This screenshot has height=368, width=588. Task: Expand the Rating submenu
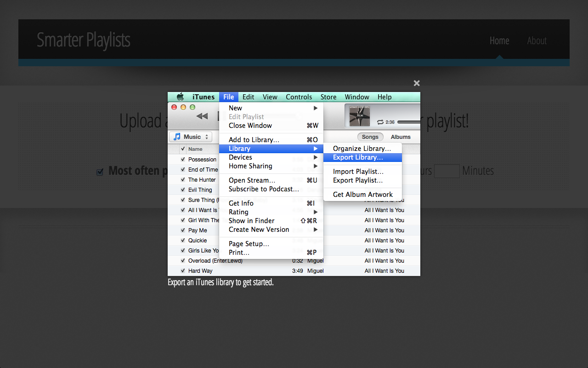(x=271, y=212)
